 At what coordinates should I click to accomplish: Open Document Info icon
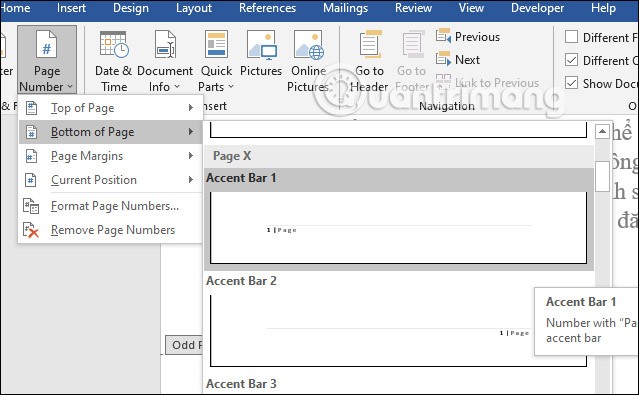pos(165,44)
